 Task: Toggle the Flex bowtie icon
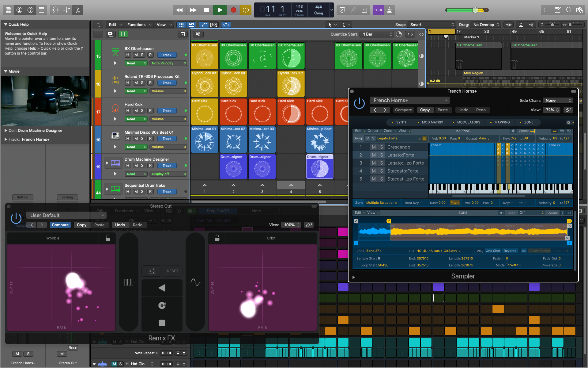tap(214, 25)
